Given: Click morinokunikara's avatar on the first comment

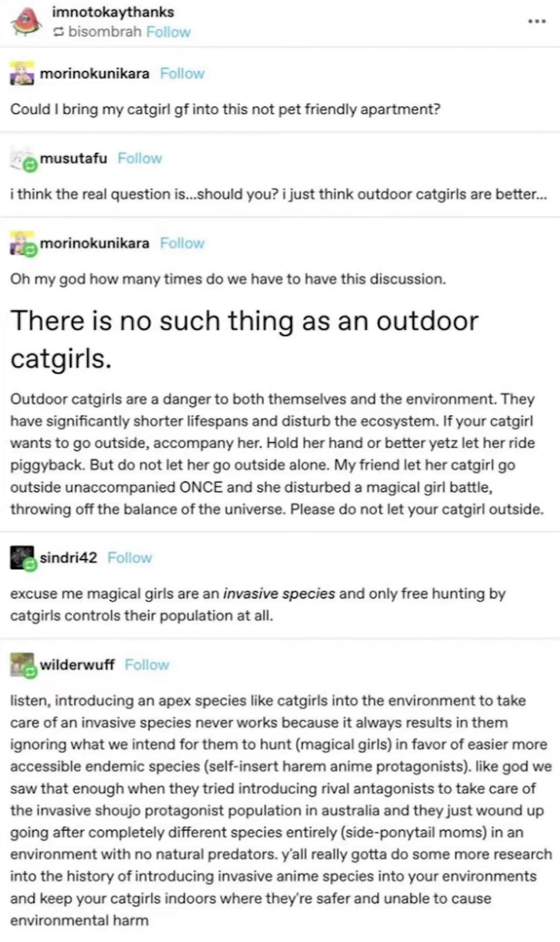Looking at the screenshot, I should (x=22, y=73).
